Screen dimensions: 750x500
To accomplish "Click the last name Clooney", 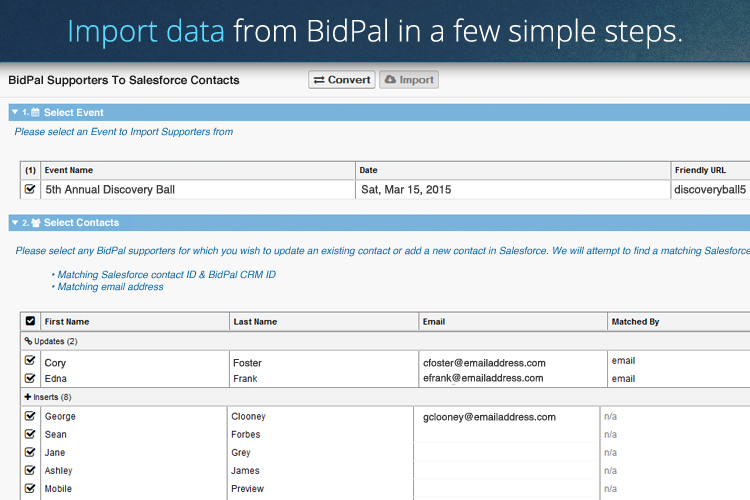I will [248, 416].
